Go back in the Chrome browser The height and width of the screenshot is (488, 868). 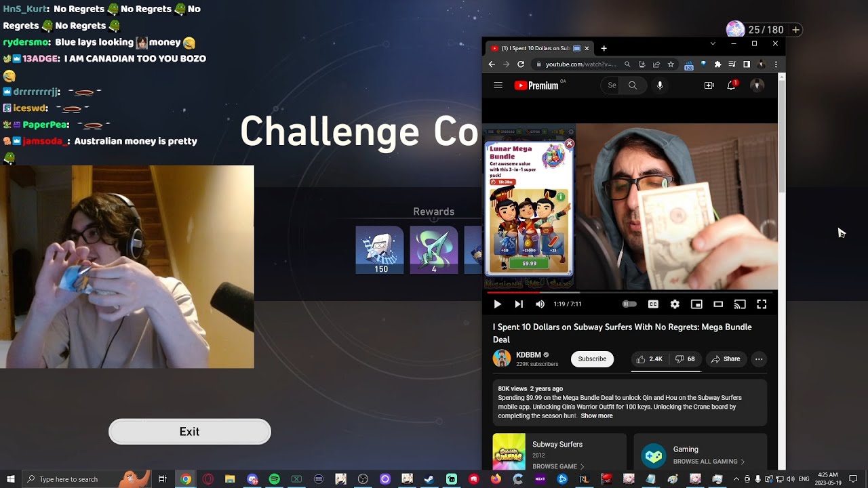pos(492,64)
